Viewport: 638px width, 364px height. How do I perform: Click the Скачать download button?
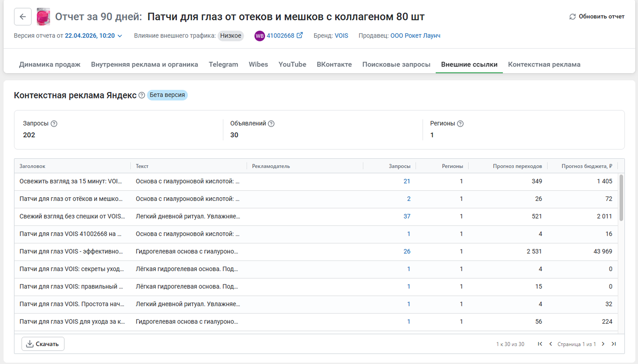pyautogui.click(x=43, y=344)
